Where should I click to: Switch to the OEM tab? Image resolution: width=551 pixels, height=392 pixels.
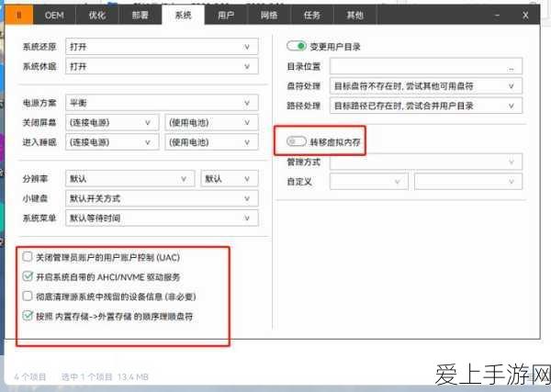[54, 15]
